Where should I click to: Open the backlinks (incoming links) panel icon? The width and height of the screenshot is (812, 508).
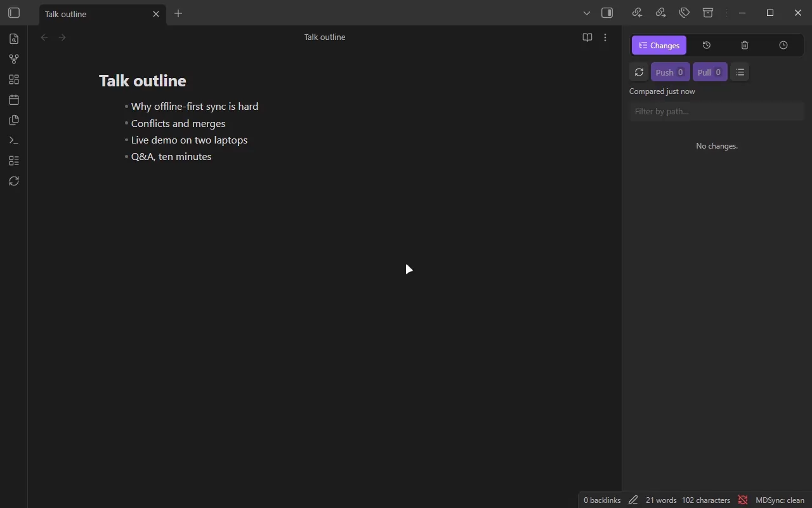pos(637,13)
